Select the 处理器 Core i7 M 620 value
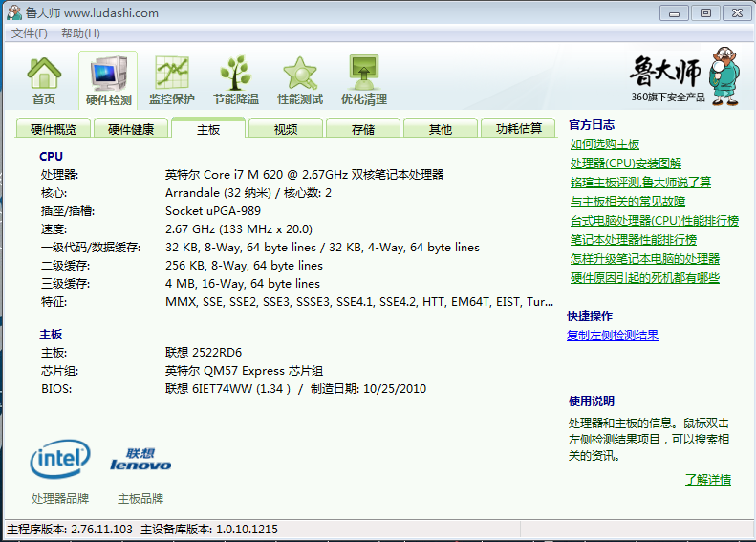The height and width of the screenshot is (542, 756). [304, 175]
